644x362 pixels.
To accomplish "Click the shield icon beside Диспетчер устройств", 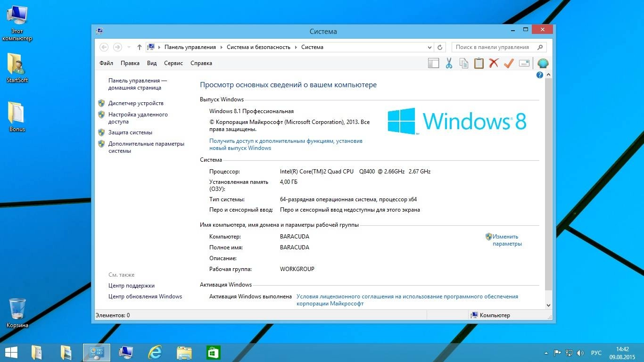I will [101, 103].
